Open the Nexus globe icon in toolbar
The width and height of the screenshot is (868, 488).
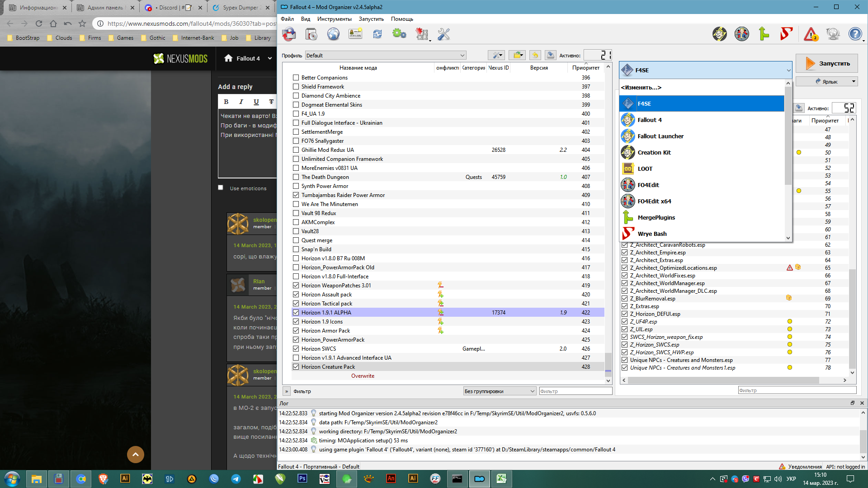point(333,34)
